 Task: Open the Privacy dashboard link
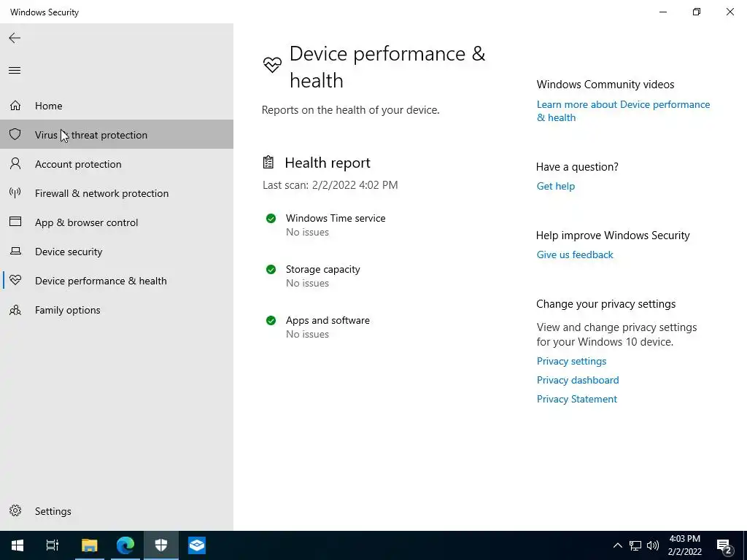(578, 380)
